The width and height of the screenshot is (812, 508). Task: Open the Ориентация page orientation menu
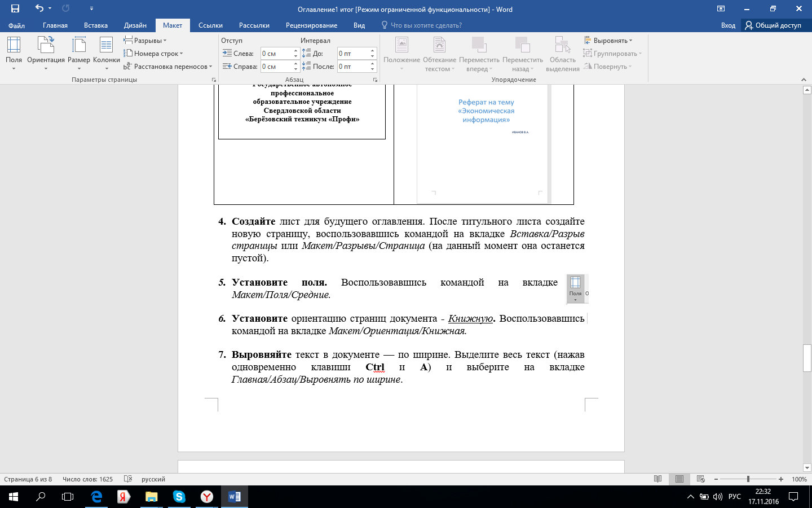tap(46, 54)
